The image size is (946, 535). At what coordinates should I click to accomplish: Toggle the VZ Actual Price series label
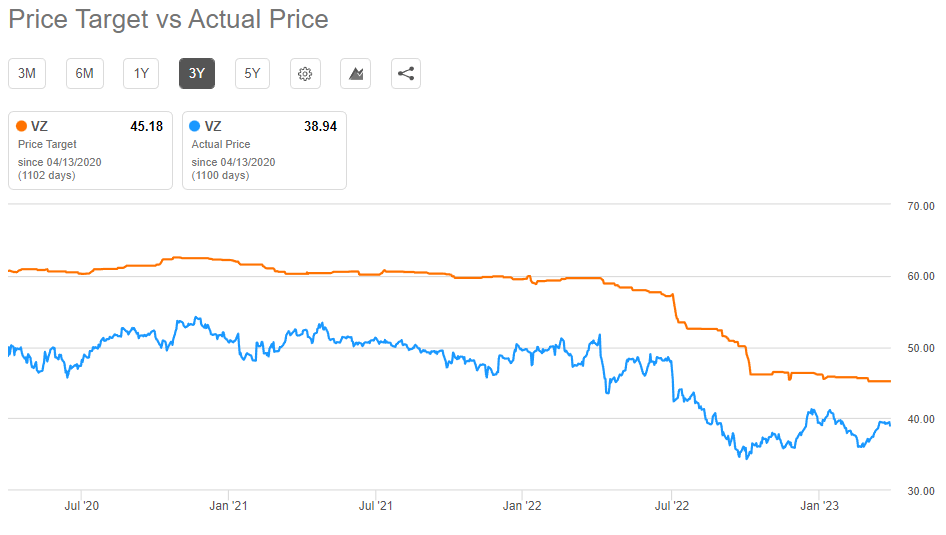(x=213, y=126)
